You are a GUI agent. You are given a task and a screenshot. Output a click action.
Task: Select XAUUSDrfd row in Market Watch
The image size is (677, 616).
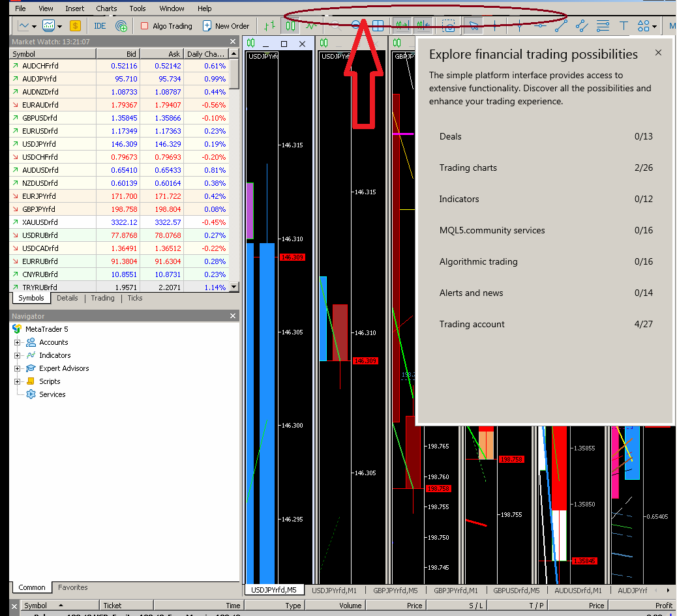pos(119,222)
